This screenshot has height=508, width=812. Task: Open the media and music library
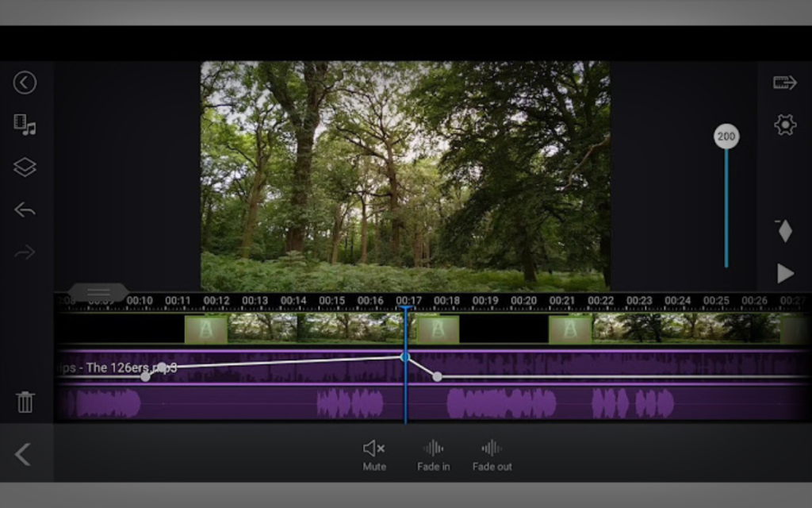pos(25,125)
